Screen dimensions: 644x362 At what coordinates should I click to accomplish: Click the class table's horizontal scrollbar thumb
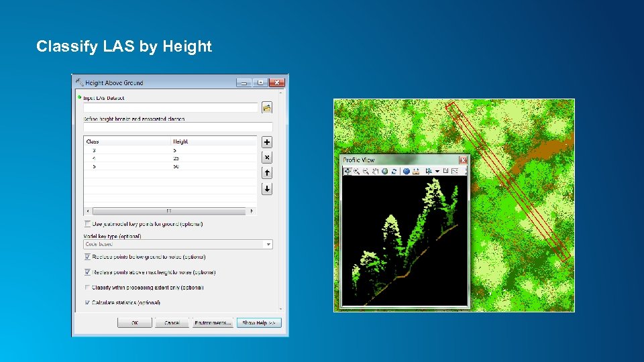[x=169, y=211]
